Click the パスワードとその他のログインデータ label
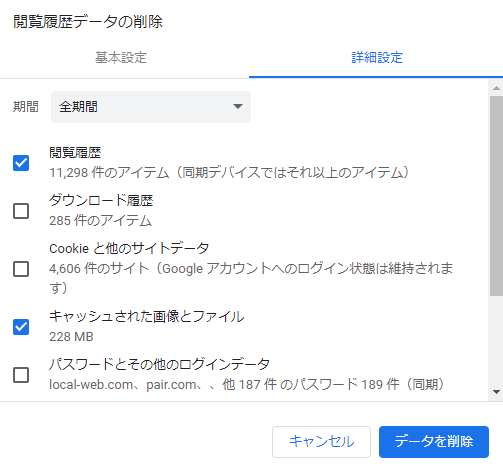This screenshot has width=503, height=468. click(x=159, y=364)
